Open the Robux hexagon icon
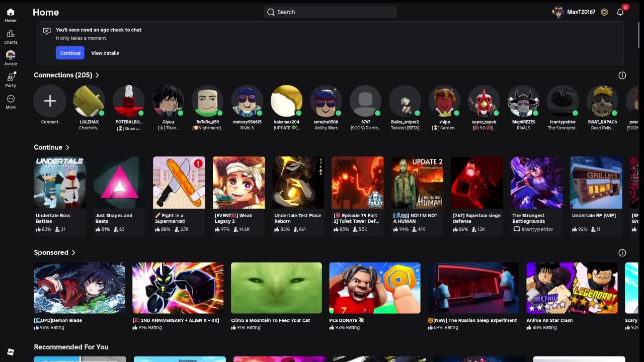This screenshot has width=644, height=362. 604,12
